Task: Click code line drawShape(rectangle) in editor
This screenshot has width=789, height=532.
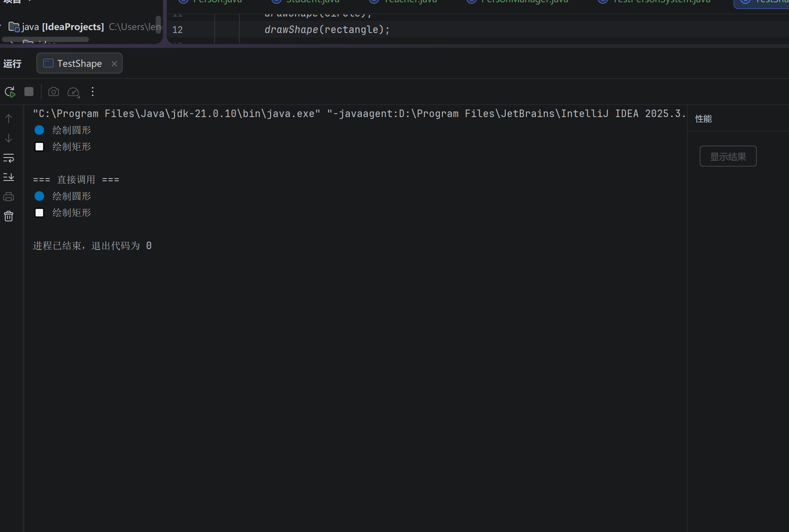Action: pyautogui.click(x=327, y=30)
